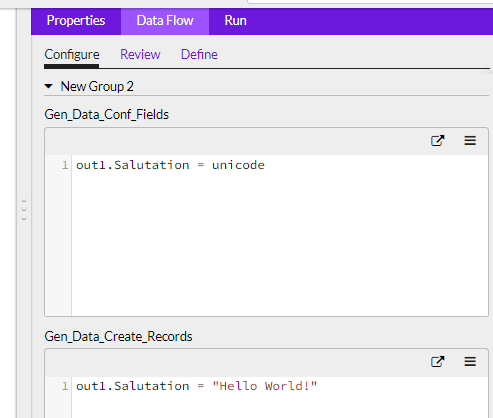Click the Gen_Data_Conf_Fields label
Image resolution: width=493 pixels, height=418 pixels.
107,114
